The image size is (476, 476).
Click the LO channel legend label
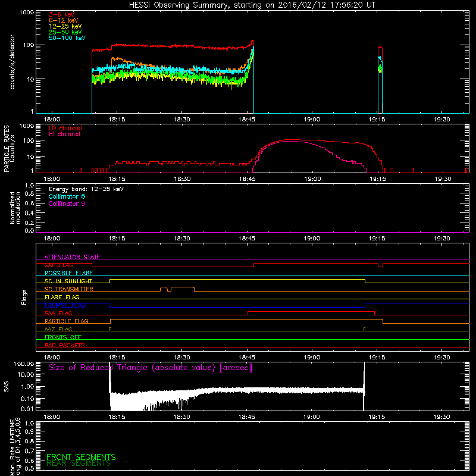[x=65, y=128]
